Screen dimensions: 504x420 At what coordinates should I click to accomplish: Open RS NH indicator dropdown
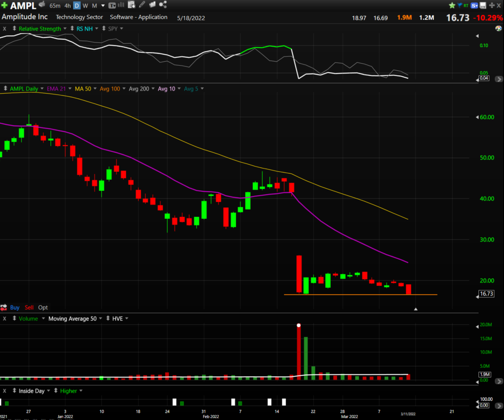click(x=96, y=28)
